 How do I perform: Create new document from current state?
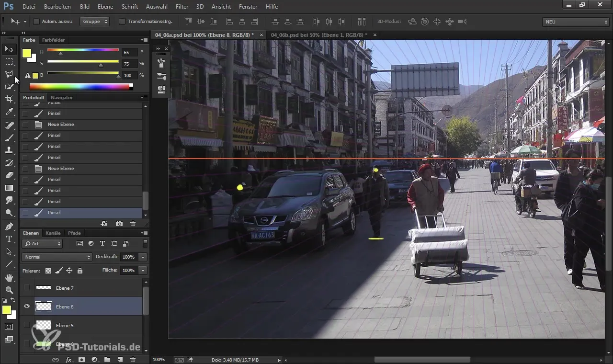104,224
